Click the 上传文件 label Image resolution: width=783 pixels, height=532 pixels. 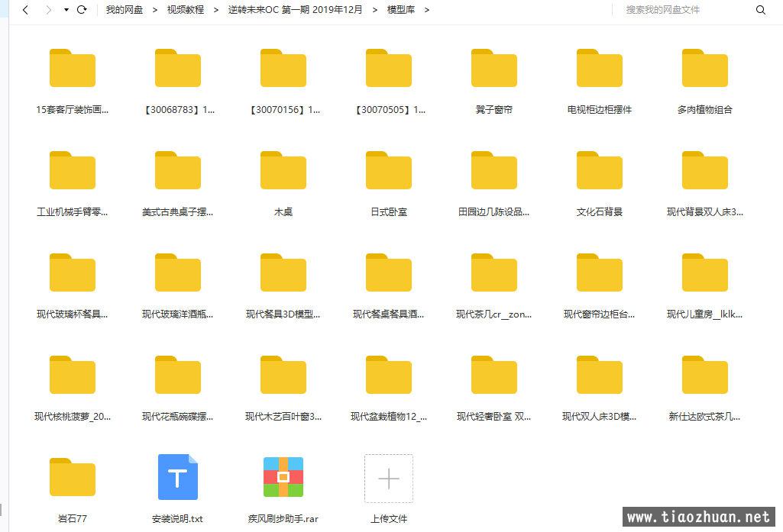[389, 519]
